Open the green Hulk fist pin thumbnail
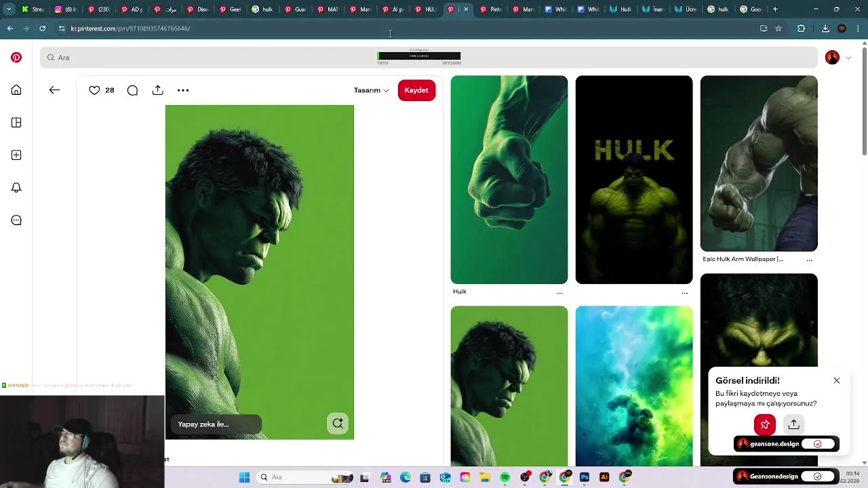The height and width of the screenshot is (488, 868). pos(509,180)
